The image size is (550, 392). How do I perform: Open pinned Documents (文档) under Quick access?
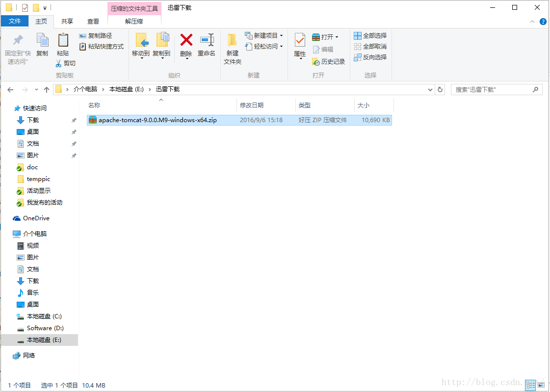pyautogui.click(x=28, y=144)
